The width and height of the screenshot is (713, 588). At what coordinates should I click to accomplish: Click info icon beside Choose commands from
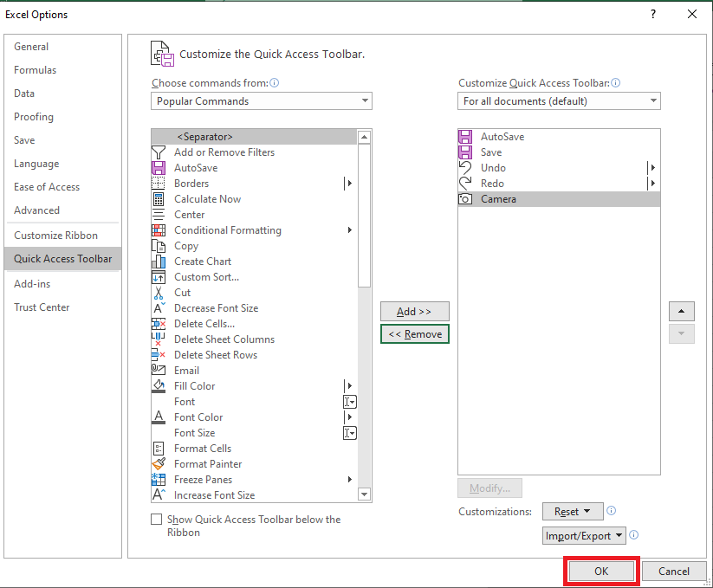274,83
